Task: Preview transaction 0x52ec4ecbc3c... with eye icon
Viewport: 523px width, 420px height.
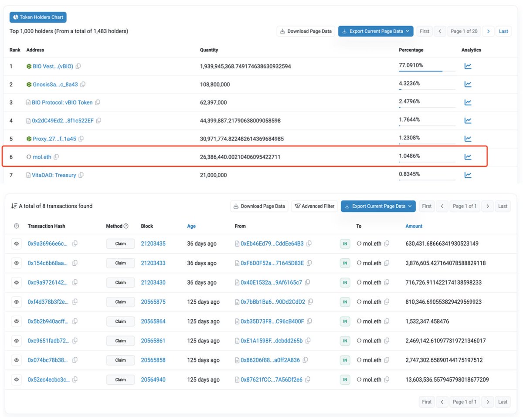Action: coord(17,380)
